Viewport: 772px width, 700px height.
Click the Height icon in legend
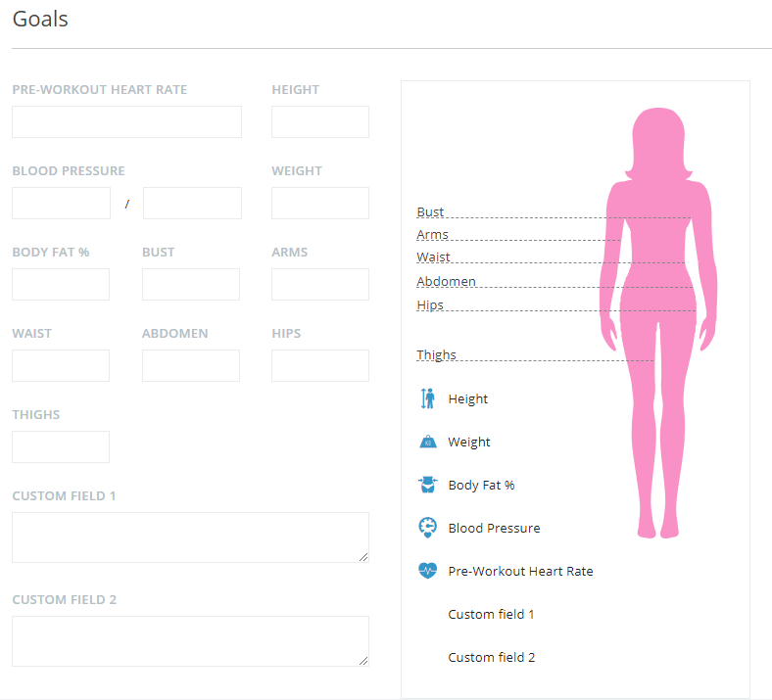(x=428, y=398)
